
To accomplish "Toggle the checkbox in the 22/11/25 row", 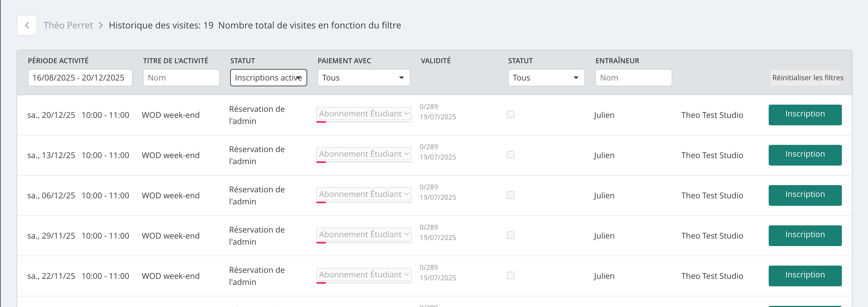I will tap(510, 275).
